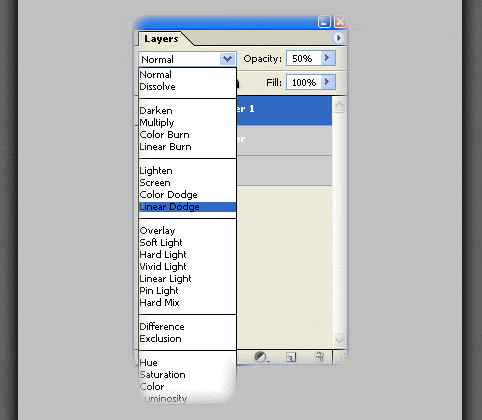
Task: Open the Opacity slider arrow
Action: pyautogui.click(x=328, y=58)
